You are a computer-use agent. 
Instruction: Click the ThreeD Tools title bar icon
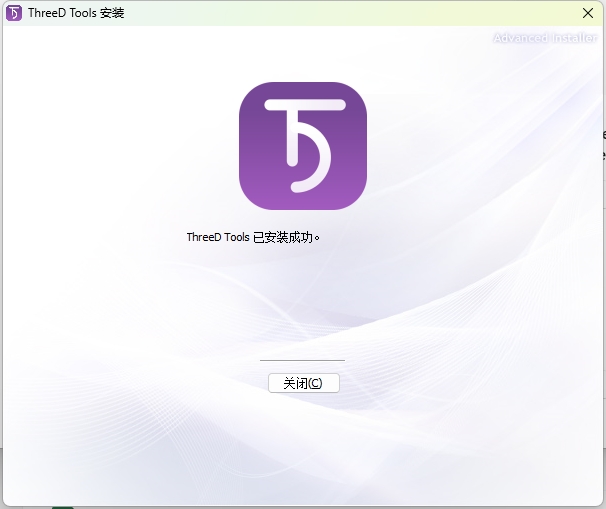click(14, 13)
